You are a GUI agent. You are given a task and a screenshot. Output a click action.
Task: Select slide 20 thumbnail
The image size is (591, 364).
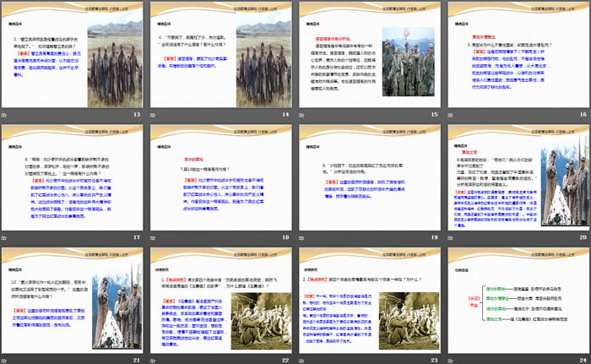point(518,177)
